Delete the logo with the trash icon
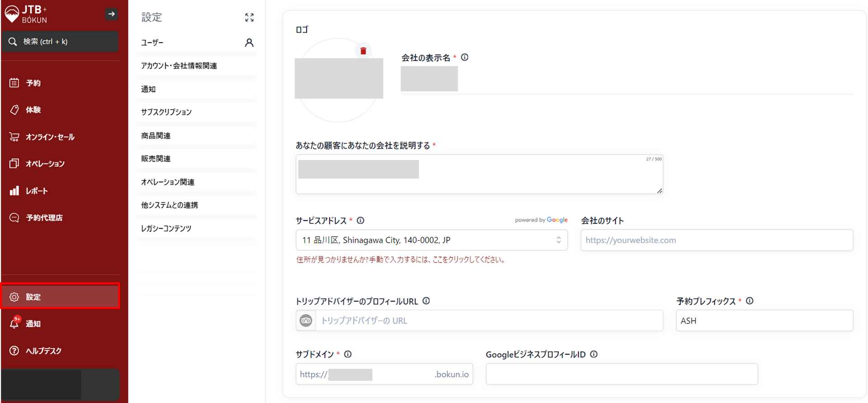The height and width of the screenshot is (403, 868). click(363, 51)
